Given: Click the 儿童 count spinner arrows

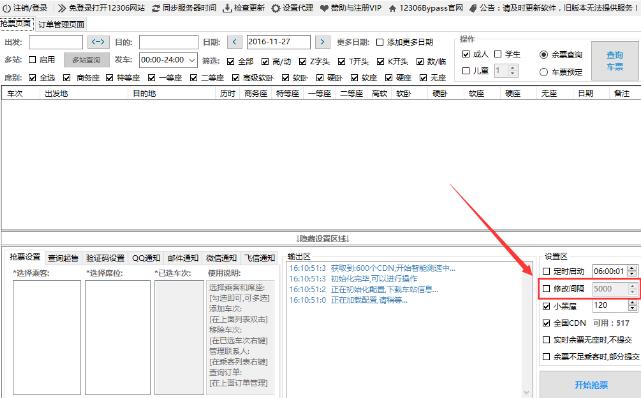Looking at the screenshot, I should 513,71.
